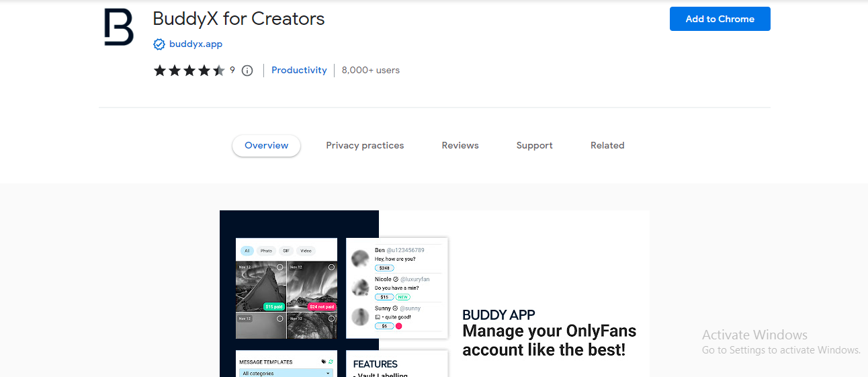
Task: Click the 'All' filter chip in preview
Action: 247,251
